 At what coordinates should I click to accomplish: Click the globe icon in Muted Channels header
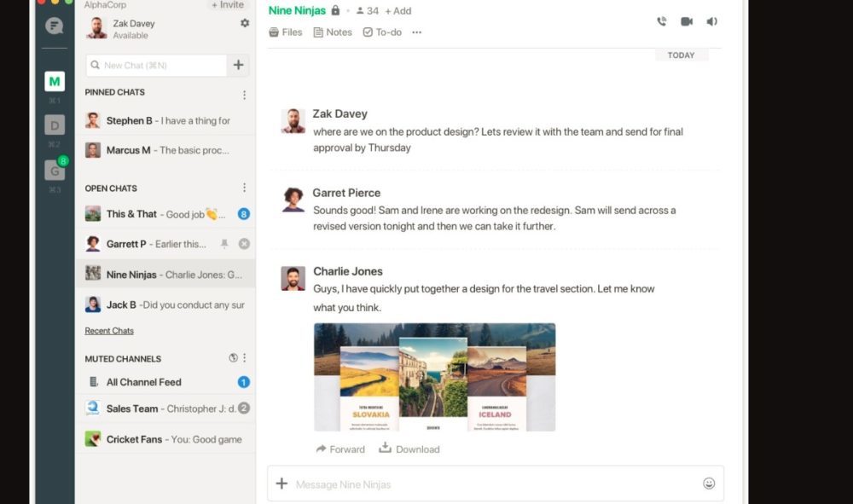pos(234,358)
